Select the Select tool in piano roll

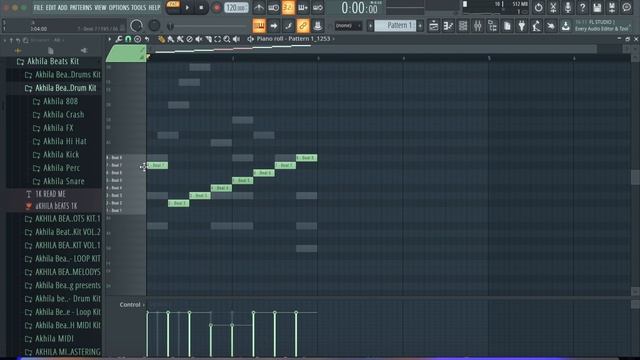pos(218,39)
